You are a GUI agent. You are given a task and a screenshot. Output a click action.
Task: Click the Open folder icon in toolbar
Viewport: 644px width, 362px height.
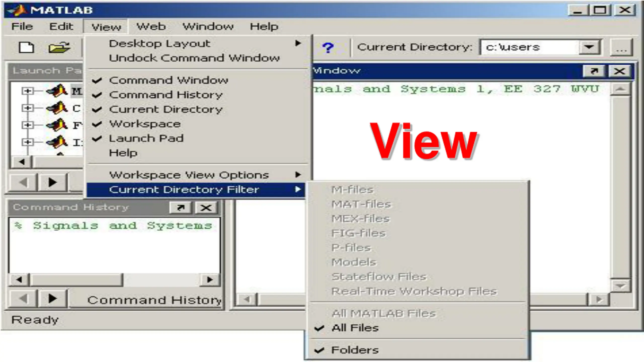pyautogui.click(x=59, y=47)
